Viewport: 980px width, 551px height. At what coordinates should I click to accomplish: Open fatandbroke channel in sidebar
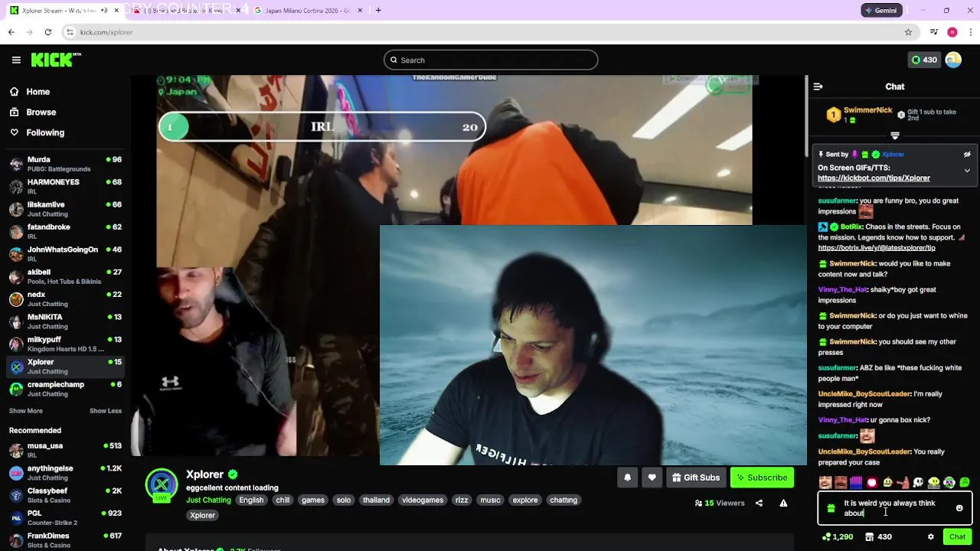click(65, 231)
